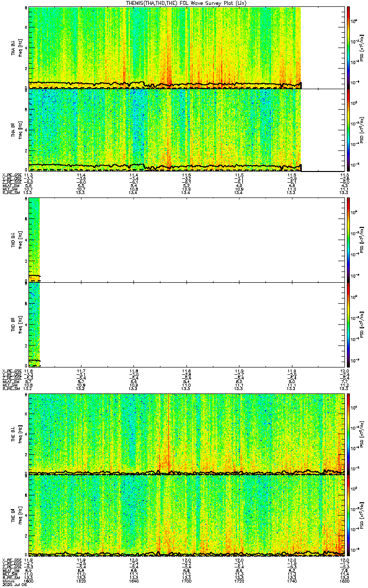Image resolution: width=368 pixels, height=588 pixels.
Task: Click the X_RE_GSE row label under THA panels
Action: pyautogui.click(x=11, y=175)
